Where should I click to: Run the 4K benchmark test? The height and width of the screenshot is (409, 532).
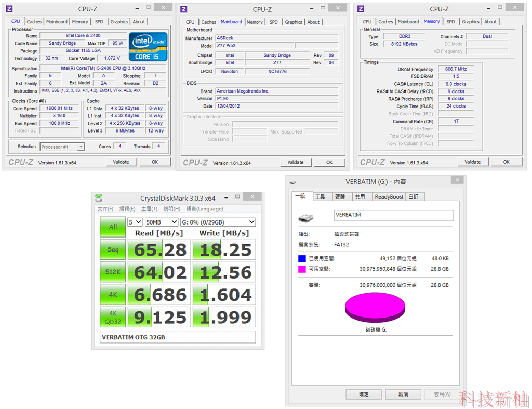pos(113,294)
